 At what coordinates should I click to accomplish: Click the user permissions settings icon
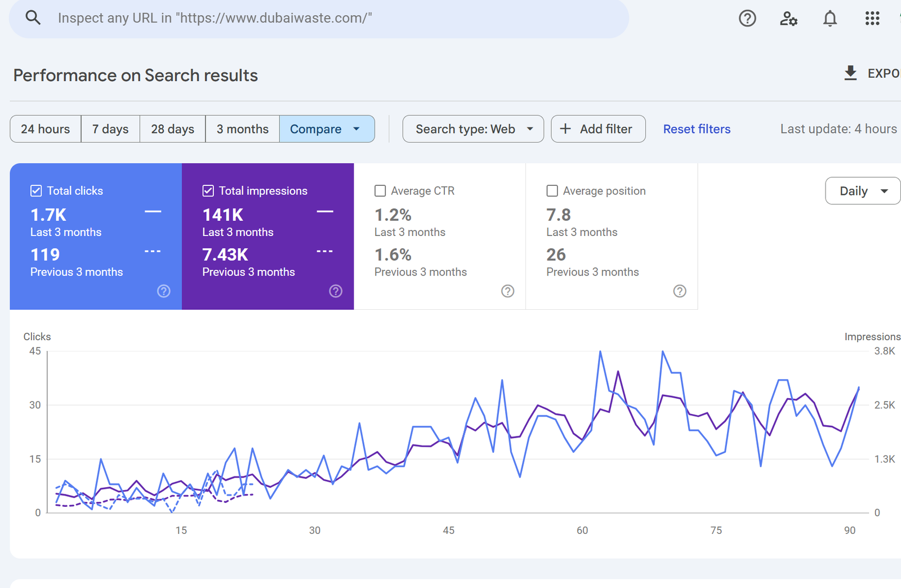(788, 18)
